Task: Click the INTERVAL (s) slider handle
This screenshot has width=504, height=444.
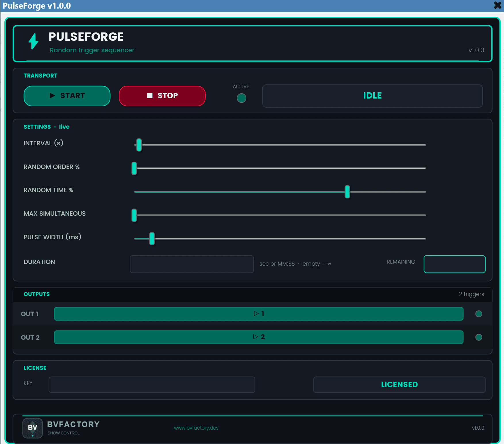Action: 139,145
